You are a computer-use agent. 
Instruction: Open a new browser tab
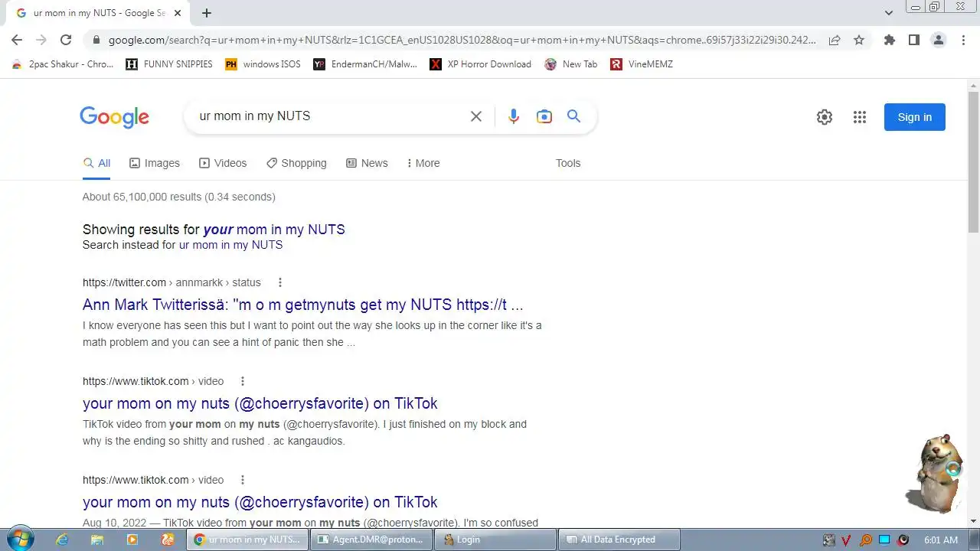coord(207,13)
